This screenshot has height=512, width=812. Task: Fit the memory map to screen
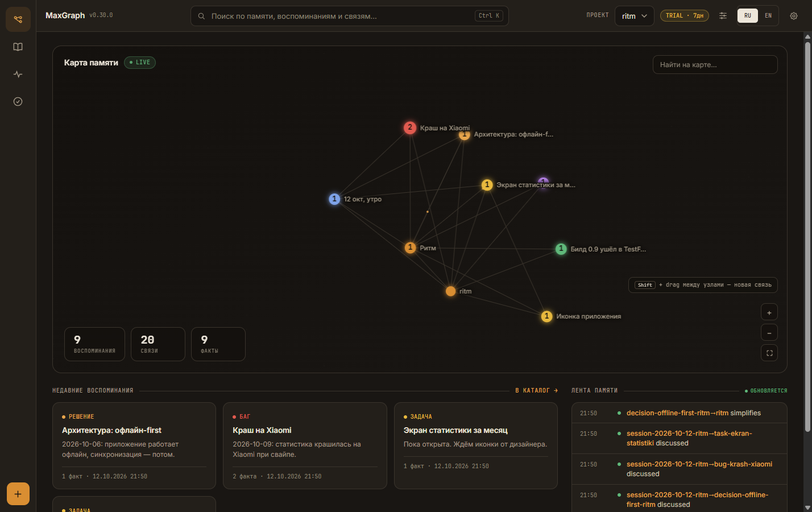pyautogui.click(x=769, y=353)
